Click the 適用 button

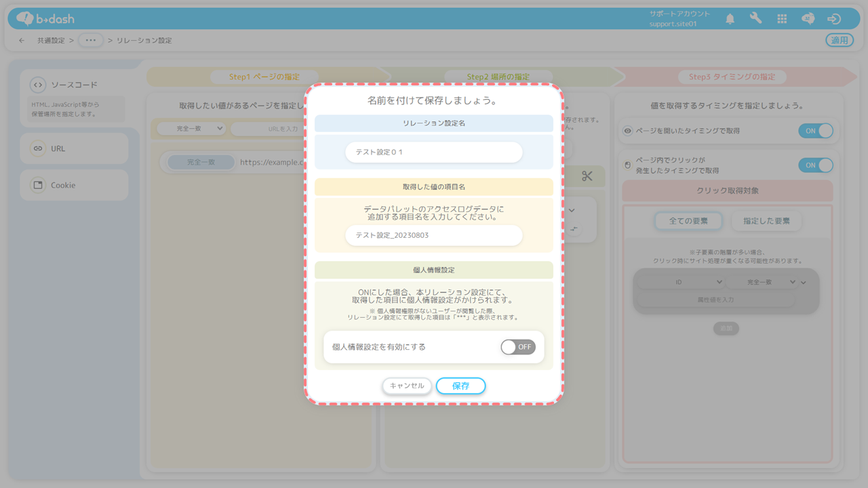pos(840,40)
